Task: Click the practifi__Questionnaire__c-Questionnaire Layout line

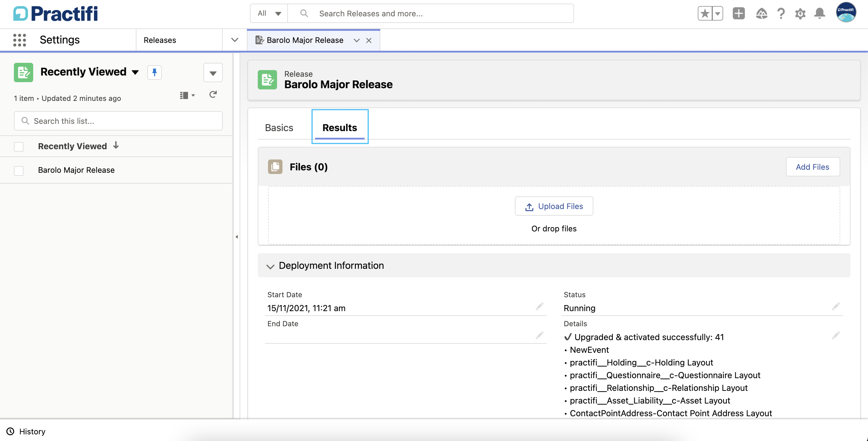Action: coord(665,375)
